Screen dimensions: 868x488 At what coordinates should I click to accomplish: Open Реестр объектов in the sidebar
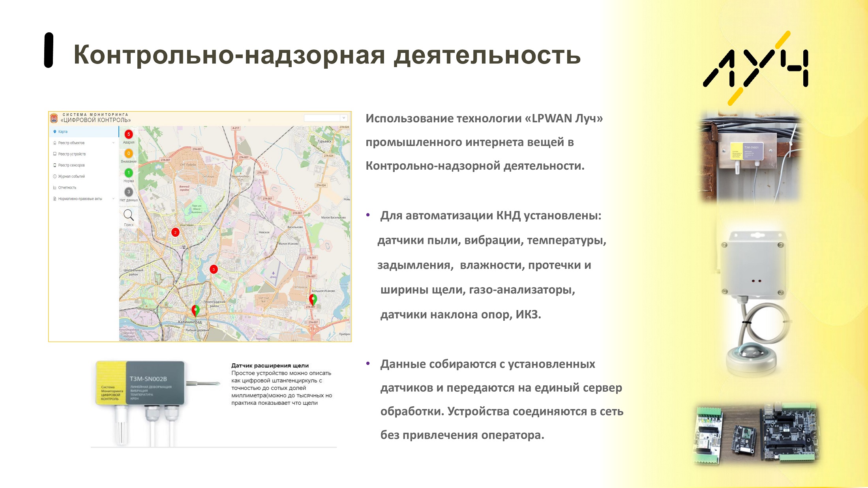click(84, 143)
